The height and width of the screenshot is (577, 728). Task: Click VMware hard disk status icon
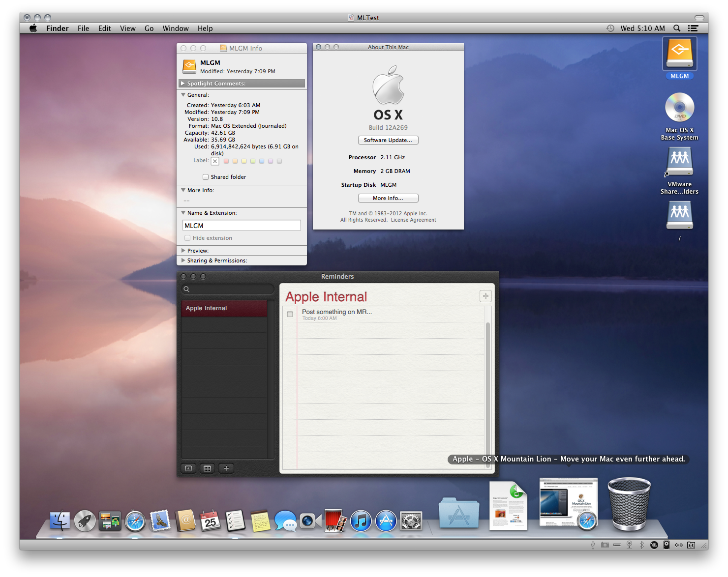coord(666,545)
